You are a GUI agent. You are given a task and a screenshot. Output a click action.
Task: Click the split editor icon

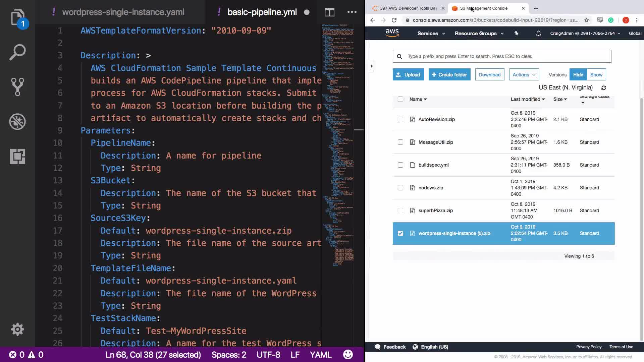point(329,12)
